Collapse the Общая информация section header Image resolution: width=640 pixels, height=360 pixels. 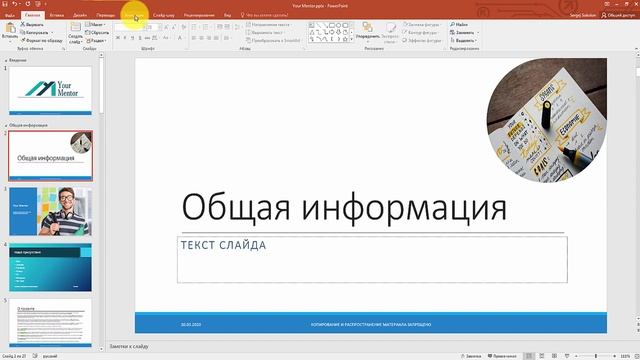pos(6,126)
